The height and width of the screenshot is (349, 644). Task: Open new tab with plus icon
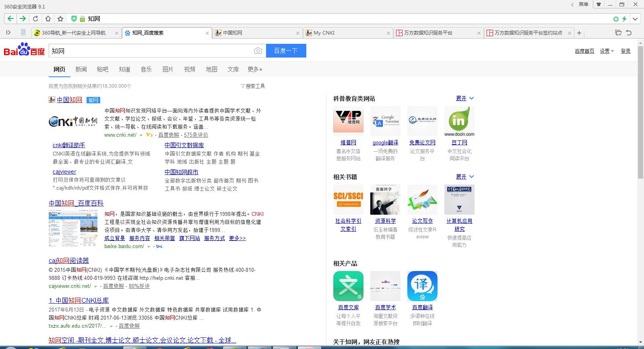point(579,33)
